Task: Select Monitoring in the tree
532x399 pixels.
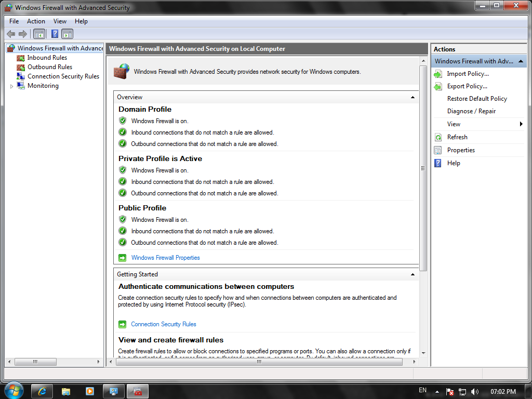Action: click(x=43, y=86)
